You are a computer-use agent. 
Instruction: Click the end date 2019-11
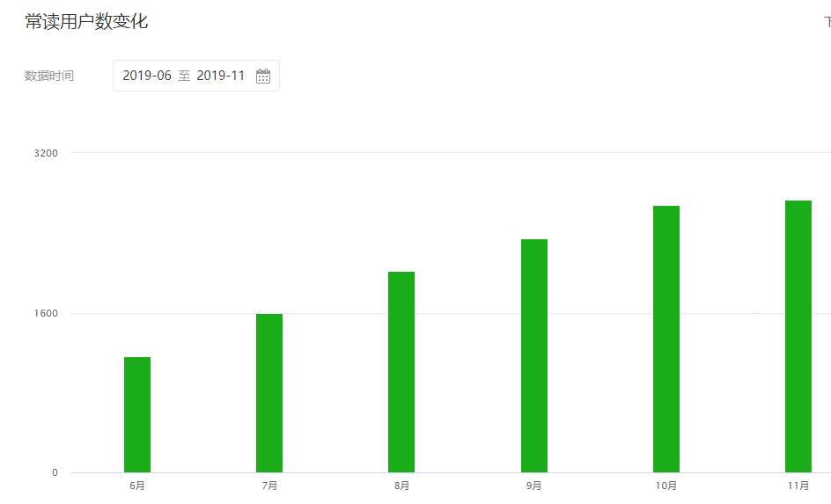(x=220, y=76)
